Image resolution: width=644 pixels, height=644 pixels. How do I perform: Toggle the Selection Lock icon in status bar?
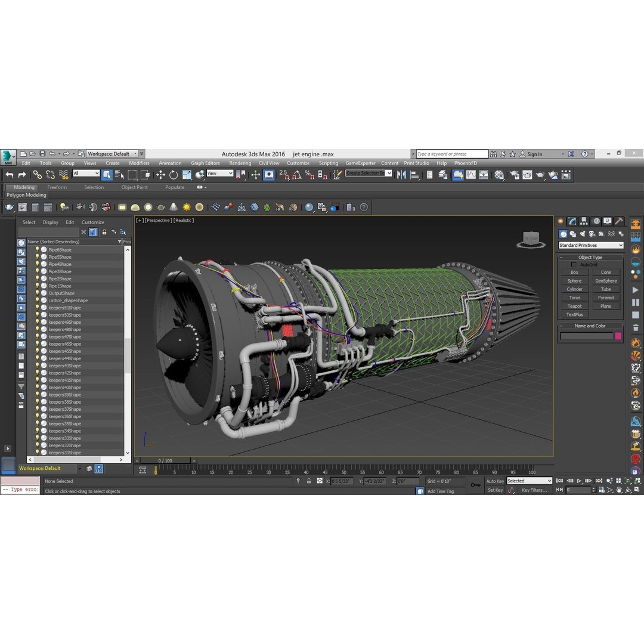(x=309, y=481)
